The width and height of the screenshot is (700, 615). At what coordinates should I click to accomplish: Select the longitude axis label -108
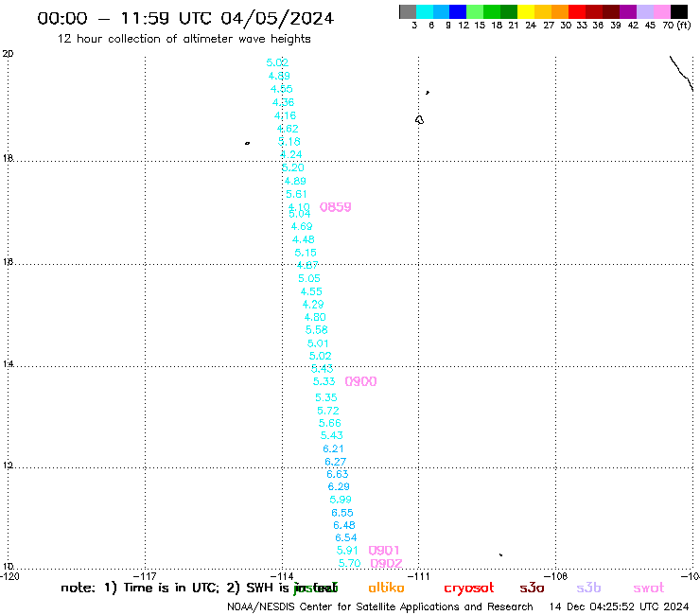[555, 576]
